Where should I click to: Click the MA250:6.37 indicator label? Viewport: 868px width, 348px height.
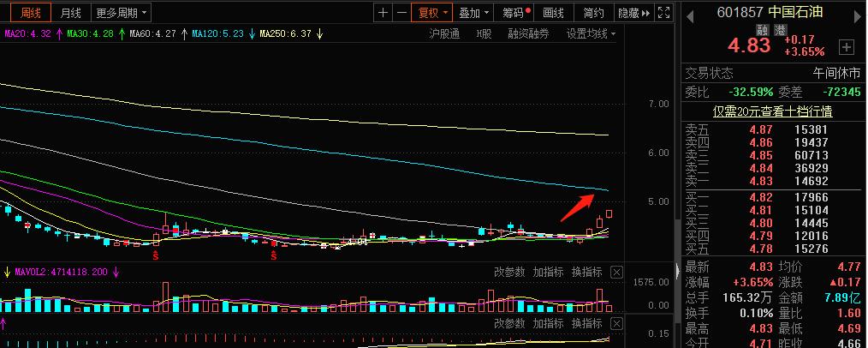[286, 33]
